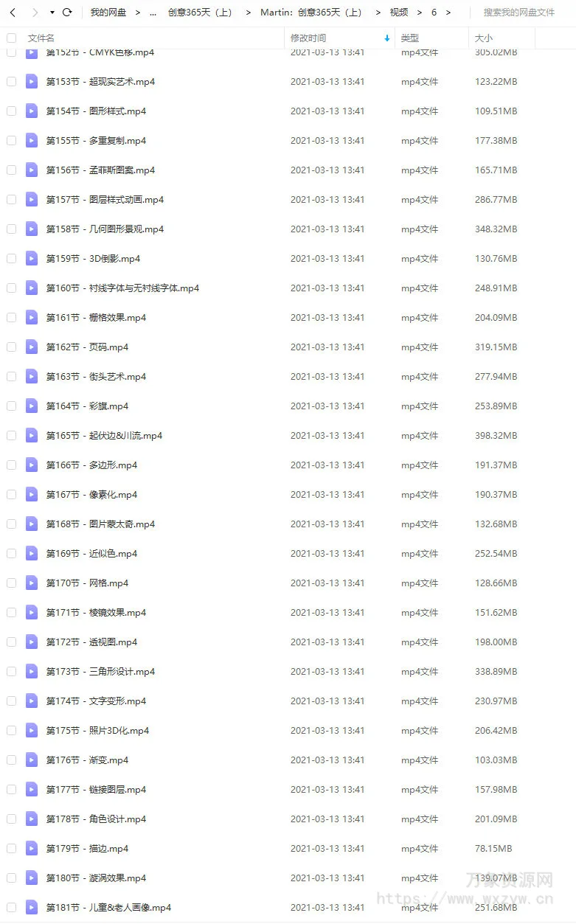Click video icon of 第168节 图片蒙太奇.mp4
The width and height of the screenshot is (576, 924).
pyautogui.click(x=32, y=524)
